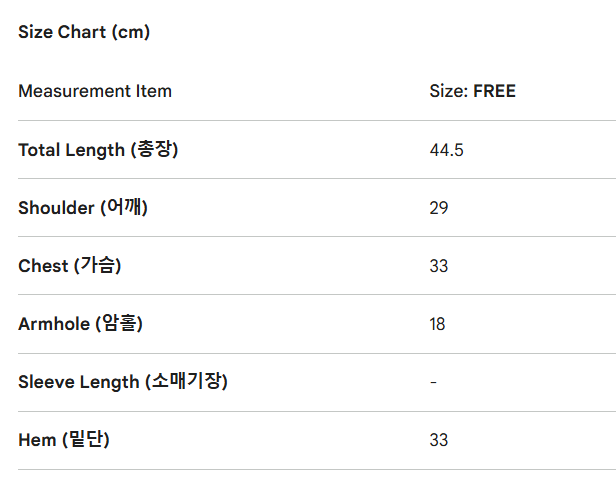Click the armhole value 18
616x490 pixels.
438,324
